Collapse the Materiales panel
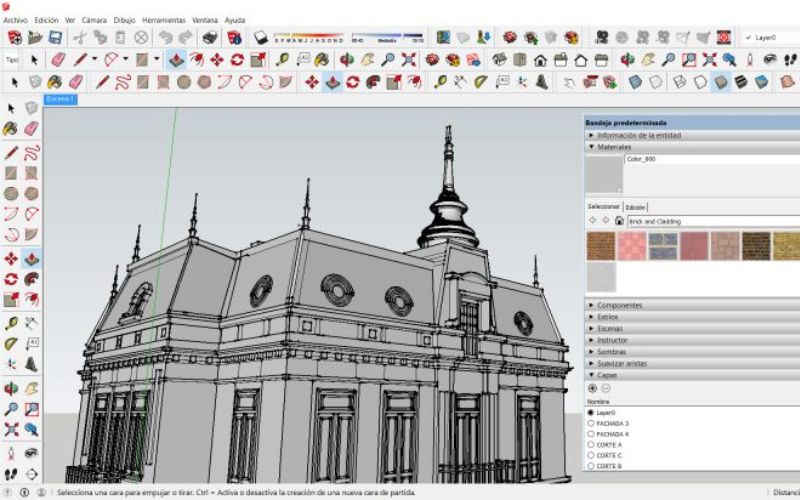Screen dimensions: 800x500 pos(692,147)
